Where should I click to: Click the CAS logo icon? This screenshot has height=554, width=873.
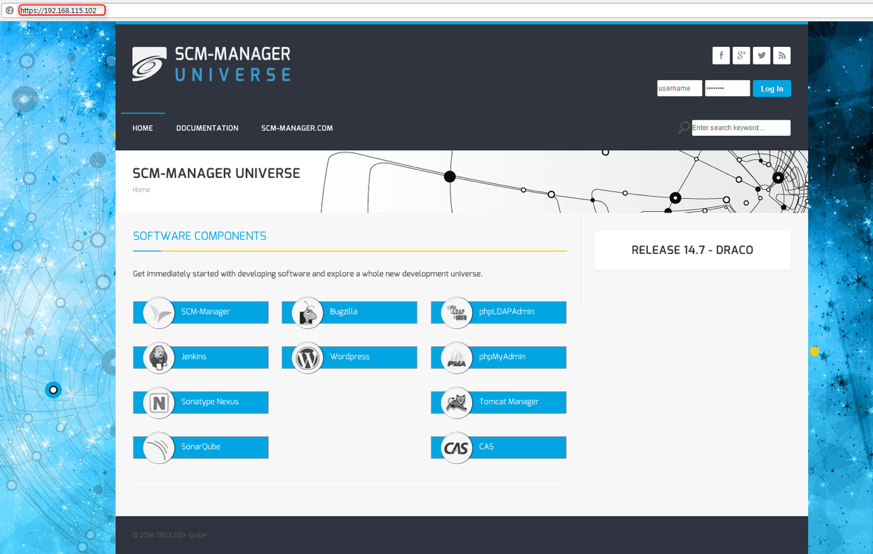point(456,448)
